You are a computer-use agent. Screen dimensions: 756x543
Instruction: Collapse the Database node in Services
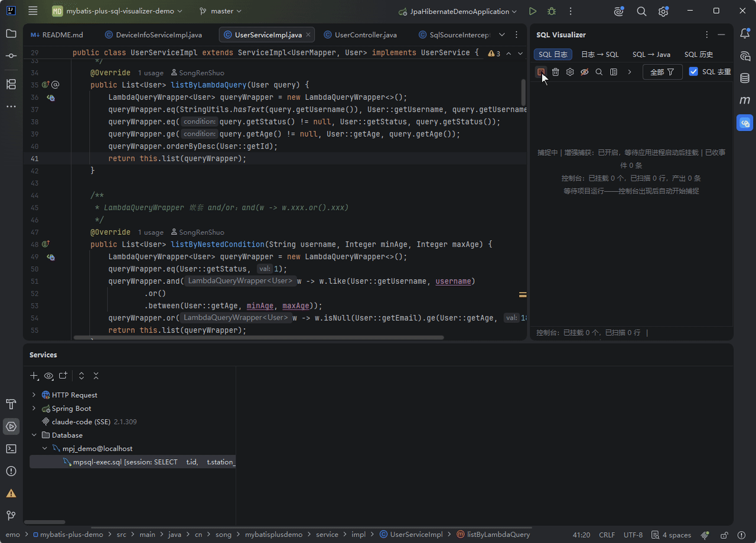click(34, 435)
